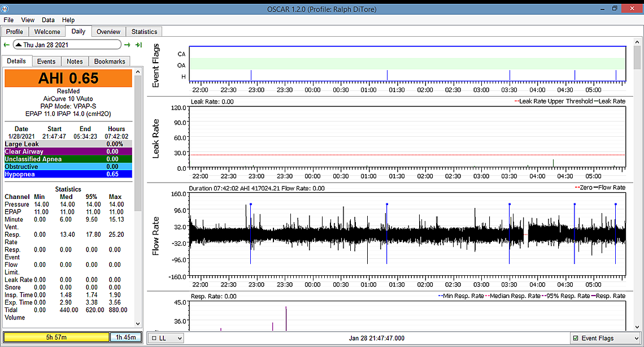Click the Jan 28 21:47:47.000 status text
The image size is (644, 347).
377,339
